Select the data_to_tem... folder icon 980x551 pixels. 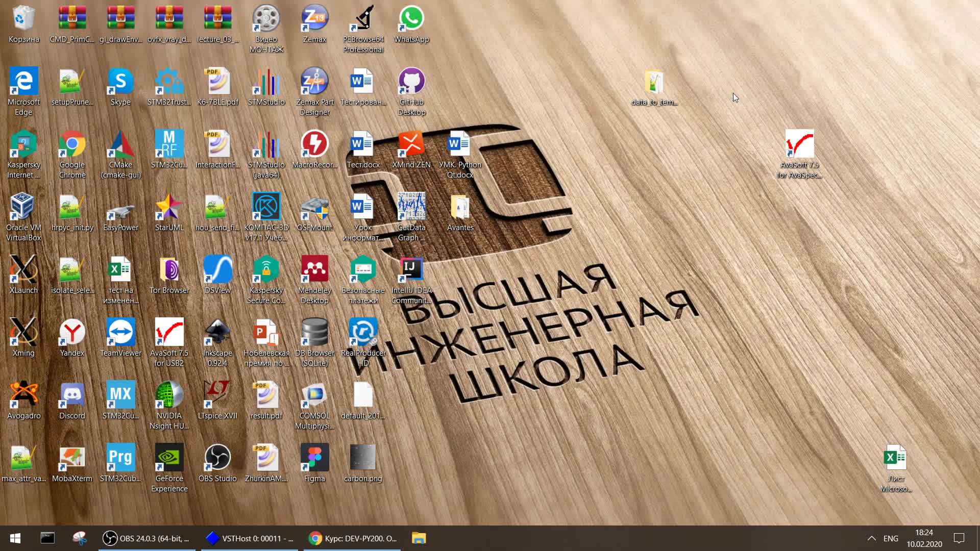tap(654, 87)
